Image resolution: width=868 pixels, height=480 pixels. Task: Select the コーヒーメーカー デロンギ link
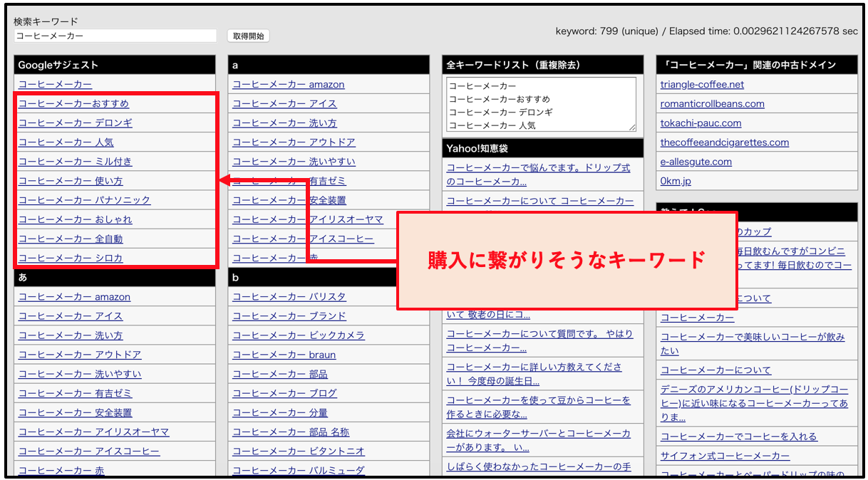tap(75, 123)
